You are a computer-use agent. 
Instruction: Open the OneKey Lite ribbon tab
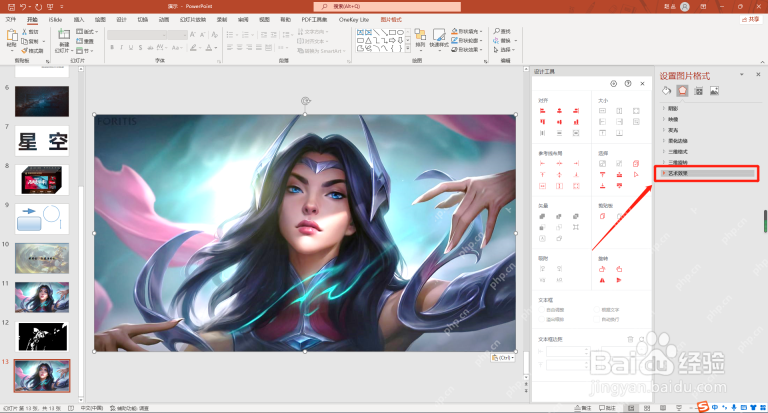pyautogui.click(x=354, y=20)
